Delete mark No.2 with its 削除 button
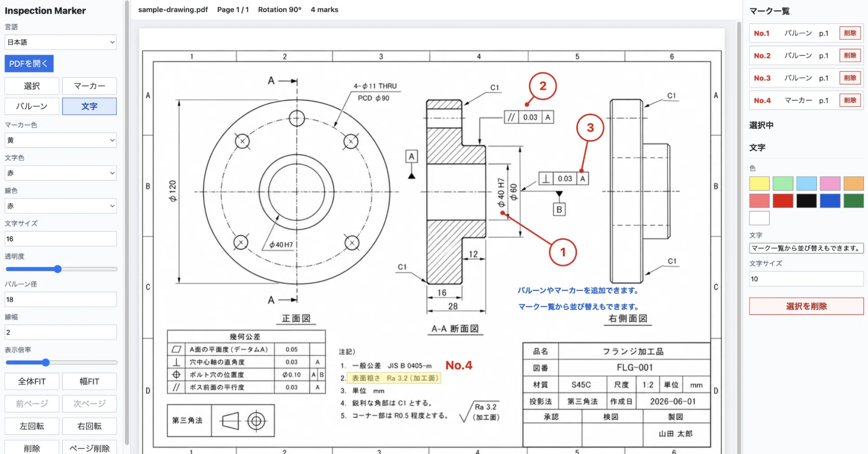Screen dimensions: 868x454 click(x=850, y=56)
